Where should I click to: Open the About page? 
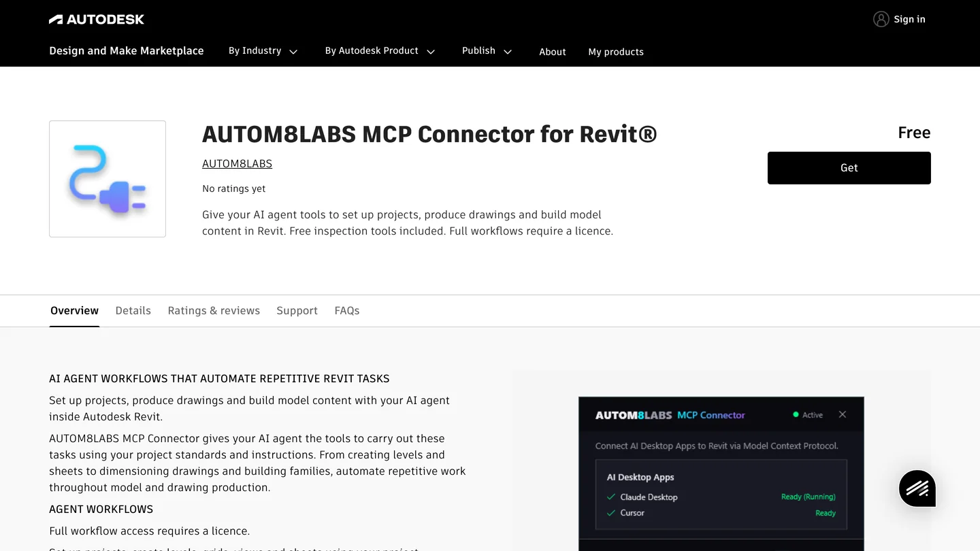pos(553,52)
